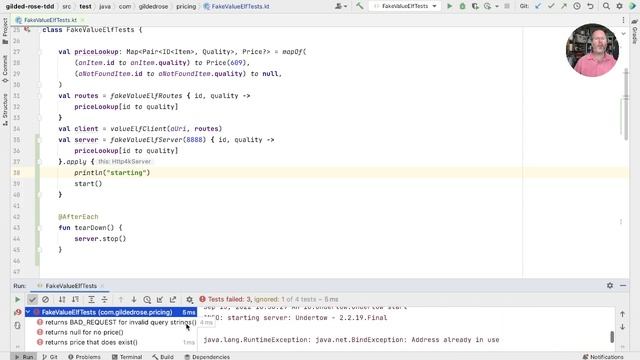
Task: Show Git history clock icon
Action: [577, 6]
